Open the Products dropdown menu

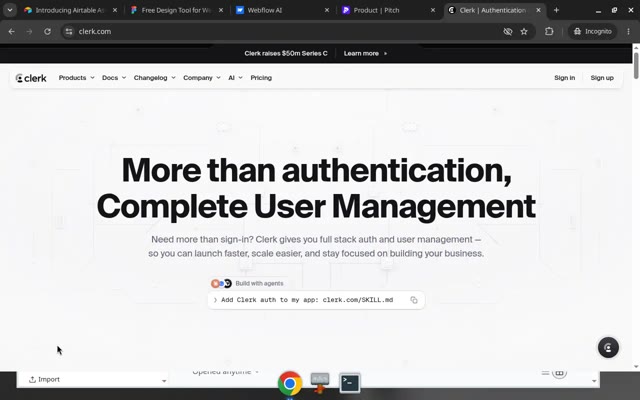coord(76,78)
